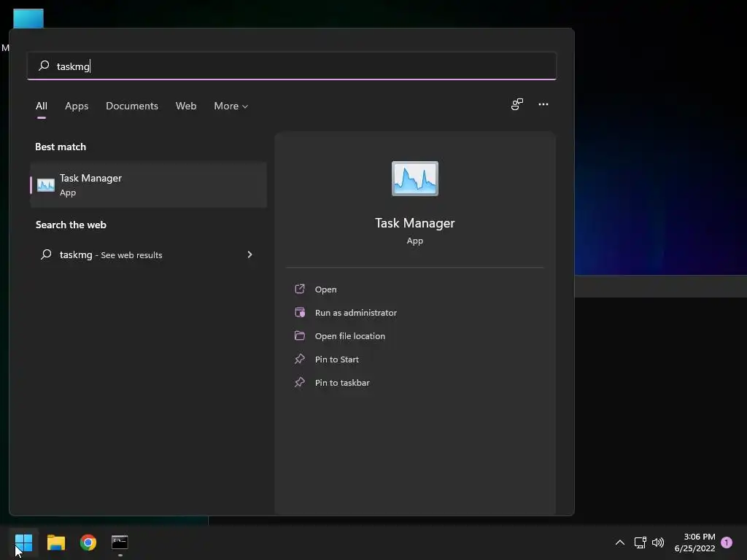Switch to the Documents filter tab
The width and height of the screenshot is (747, 560).
coord(132,106)
